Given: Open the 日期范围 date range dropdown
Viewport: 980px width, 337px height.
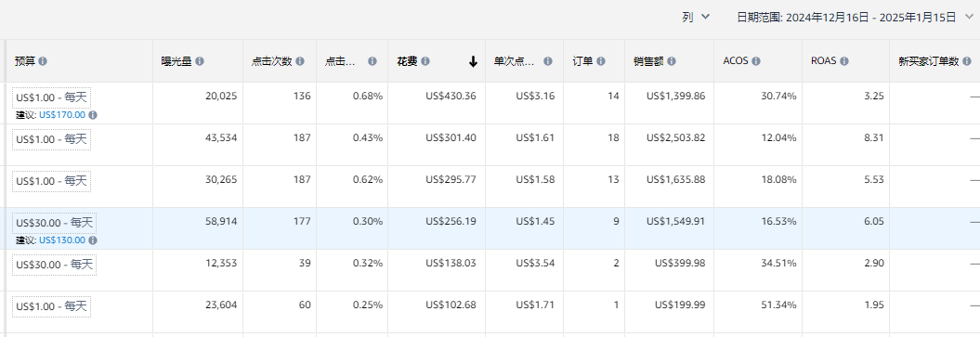Looking at the screenshot, I should coord(855,18).
